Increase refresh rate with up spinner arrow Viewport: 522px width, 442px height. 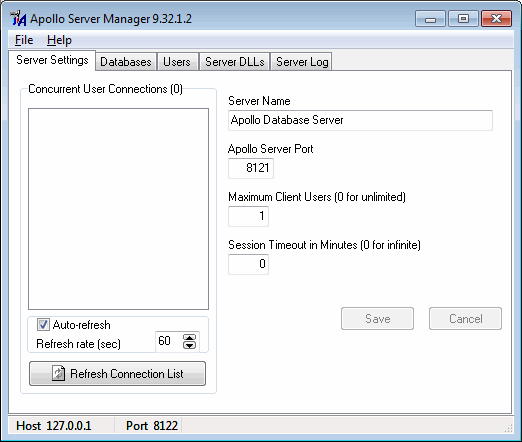click(x=189, y=338)
